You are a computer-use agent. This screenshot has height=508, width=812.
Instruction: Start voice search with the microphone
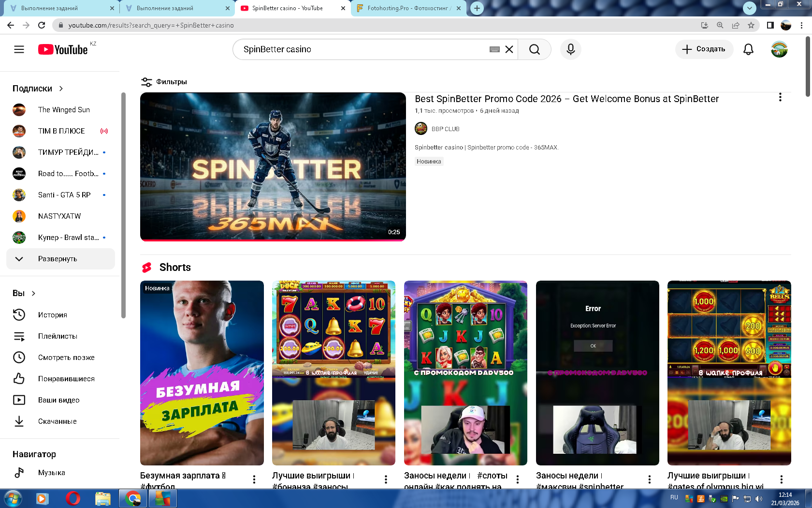coord(570,49)
